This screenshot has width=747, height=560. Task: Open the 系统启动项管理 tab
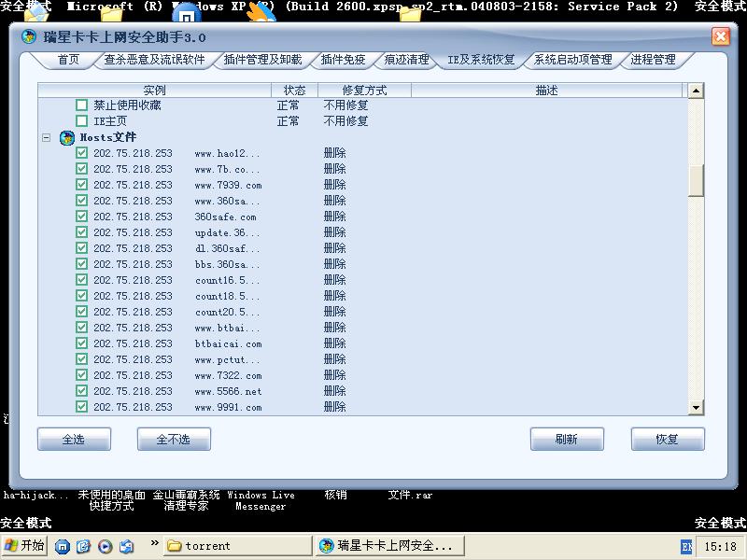pyautogui.click(x=573, y=60)
